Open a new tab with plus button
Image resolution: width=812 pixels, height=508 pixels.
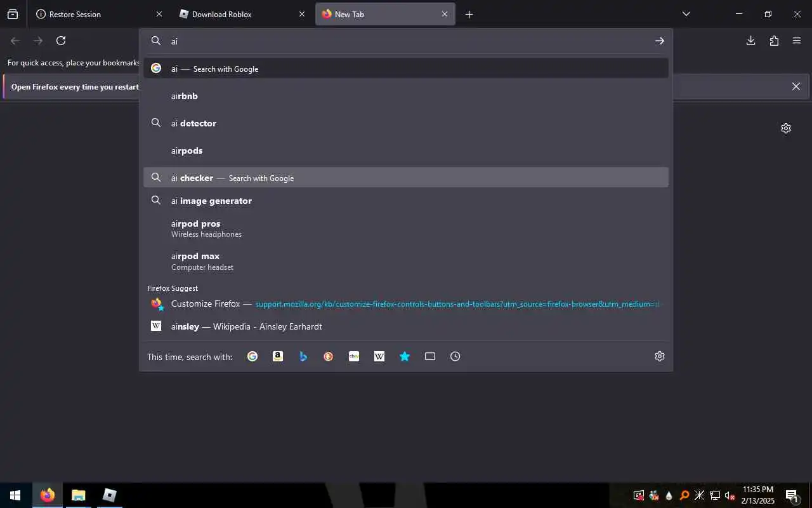click(x=469, y=14)
